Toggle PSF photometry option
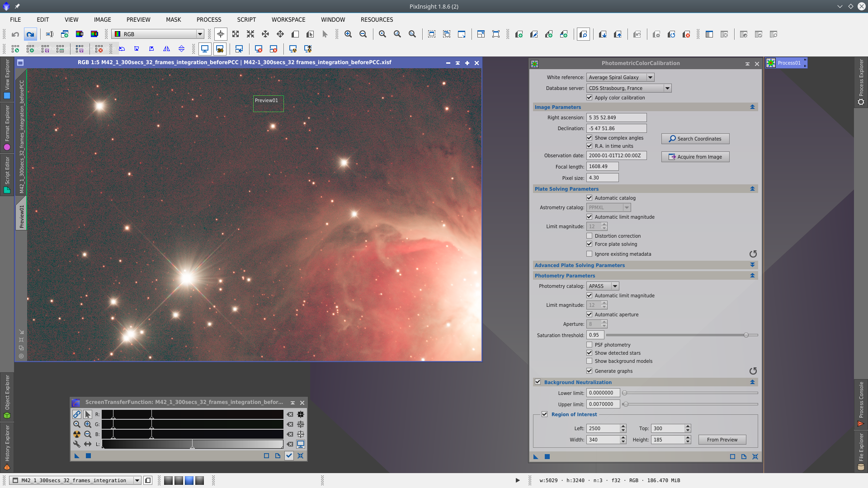 [590, 345]
